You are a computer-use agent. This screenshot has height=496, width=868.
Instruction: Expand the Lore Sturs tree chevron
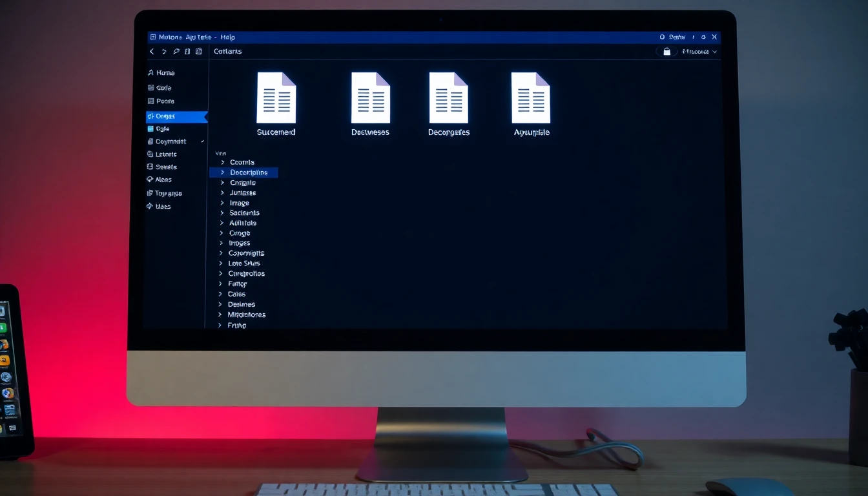[222, 263]
